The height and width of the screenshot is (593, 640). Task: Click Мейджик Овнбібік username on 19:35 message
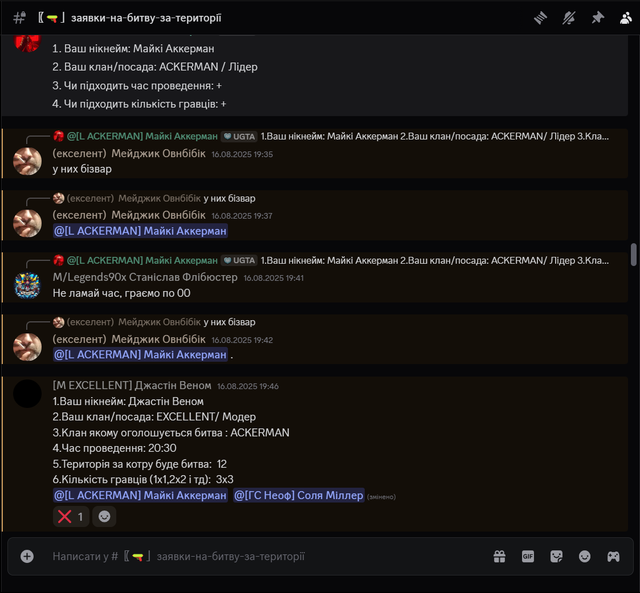129,153
